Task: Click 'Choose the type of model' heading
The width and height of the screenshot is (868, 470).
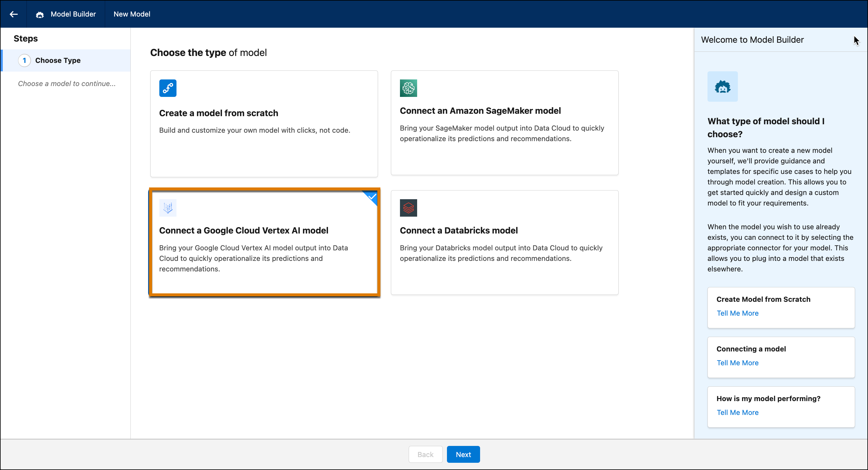Action: (x=209, y=53)
